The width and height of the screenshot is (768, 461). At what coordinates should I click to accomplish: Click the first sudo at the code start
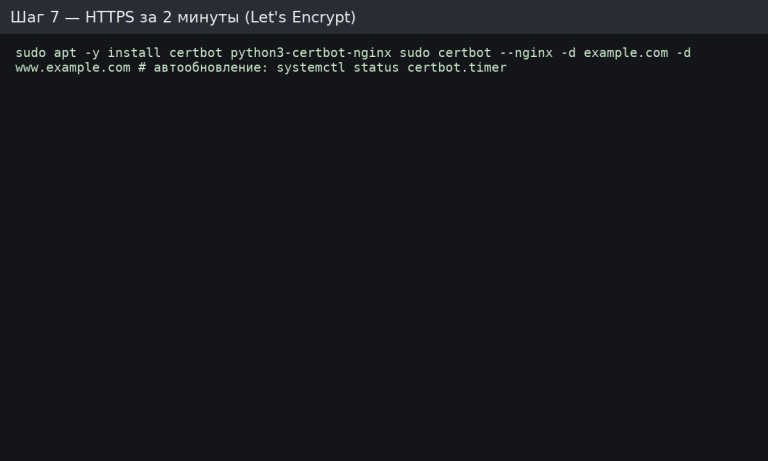(x=31, y=52)
